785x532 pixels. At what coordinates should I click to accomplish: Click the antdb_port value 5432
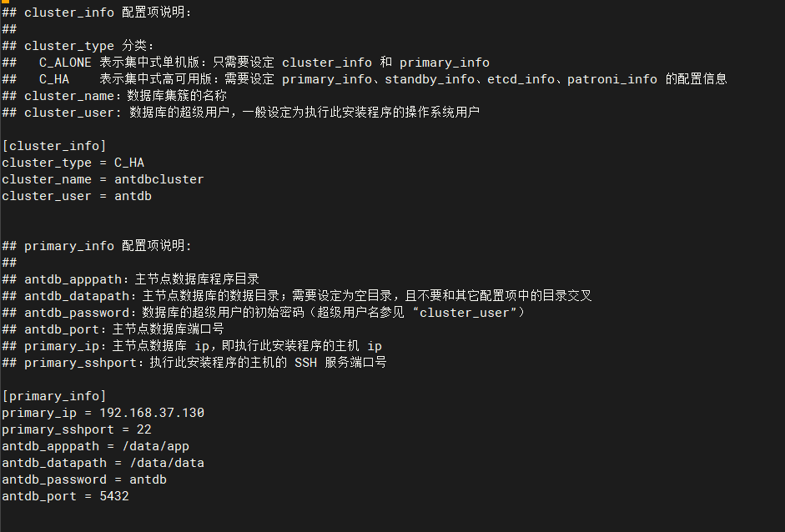114,496
